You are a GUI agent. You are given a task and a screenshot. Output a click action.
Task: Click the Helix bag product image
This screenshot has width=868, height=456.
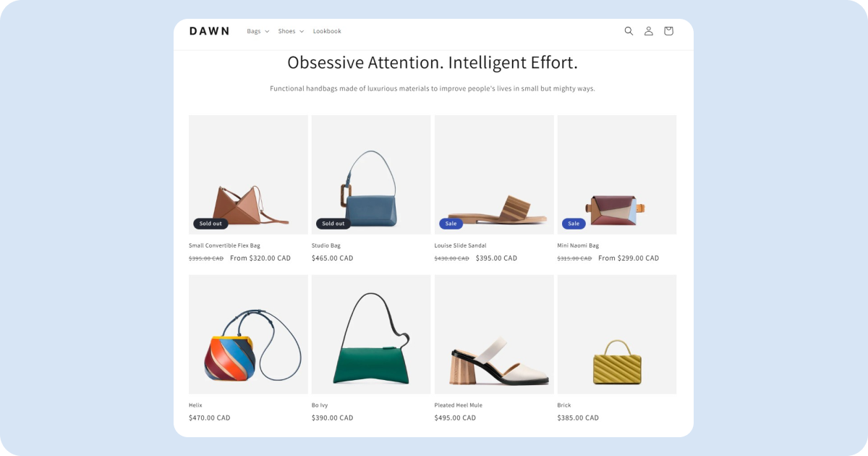(x=248, y=334)
